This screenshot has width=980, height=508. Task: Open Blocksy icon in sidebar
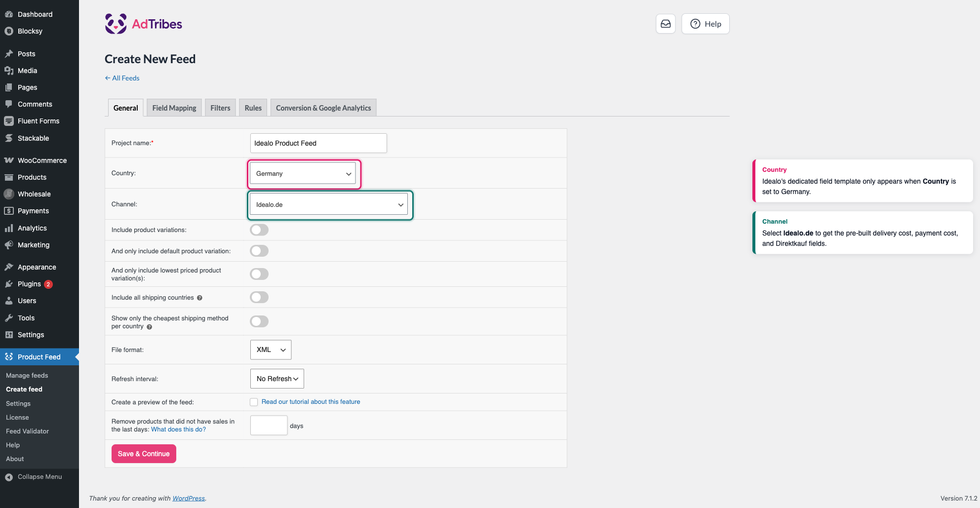[x=9, y=31]
